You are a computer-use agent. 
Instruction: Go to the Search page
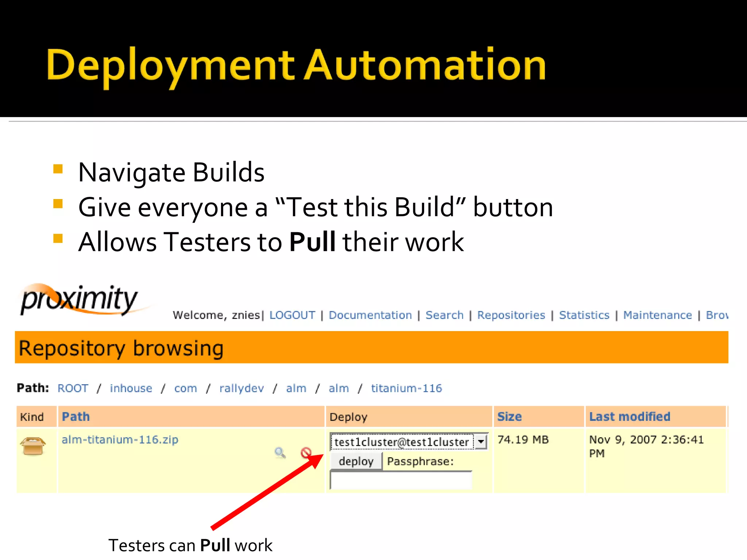444,315
